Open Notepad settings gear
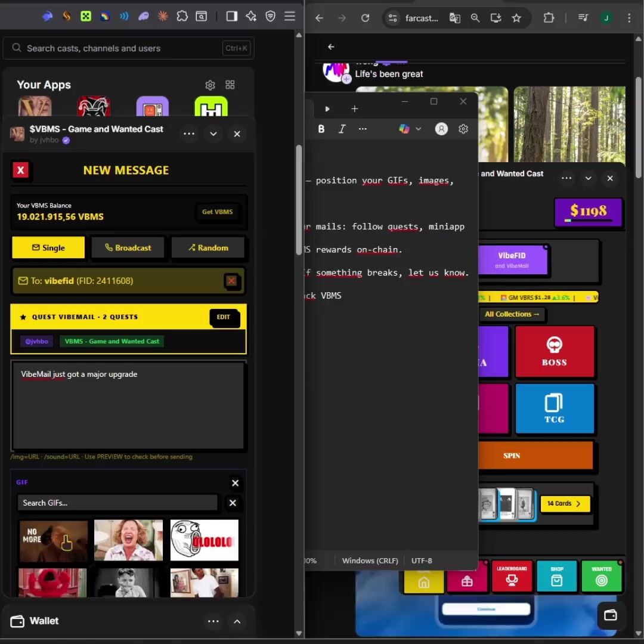644x644 pixels. [x=463, y=129]
